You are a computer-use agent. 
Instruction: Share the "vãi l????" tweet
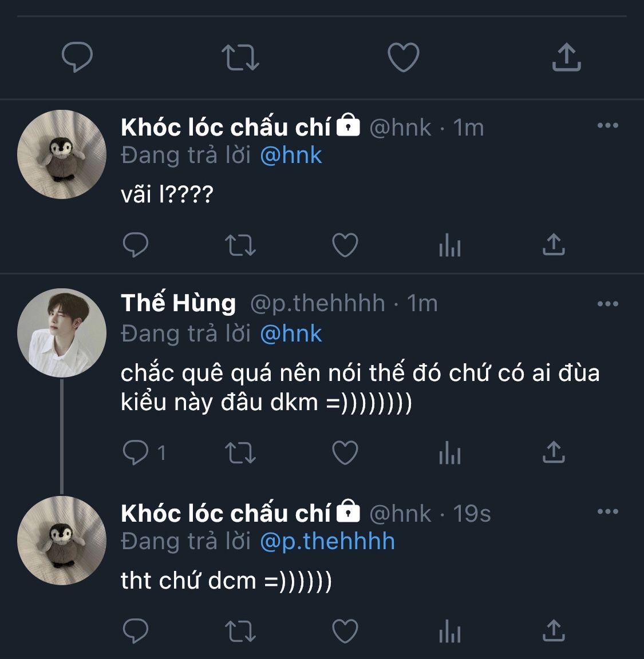pyautogui.click(x=554, y=245)
